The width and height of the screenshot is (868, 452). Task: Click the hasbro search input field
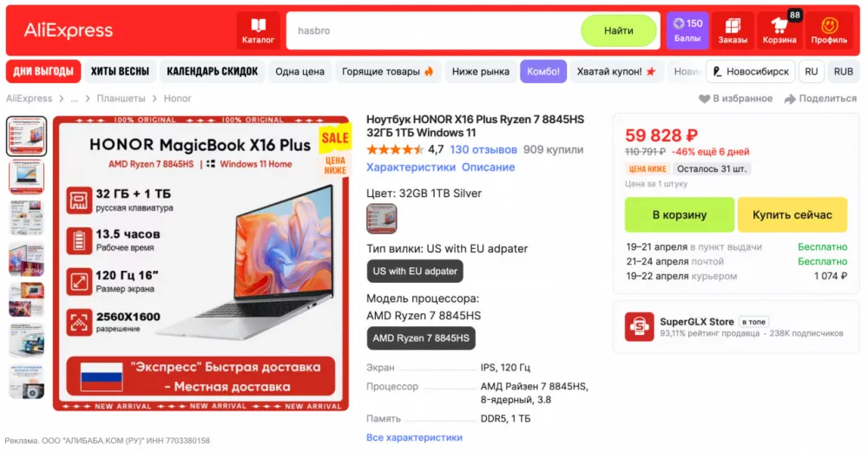point(433,30)
